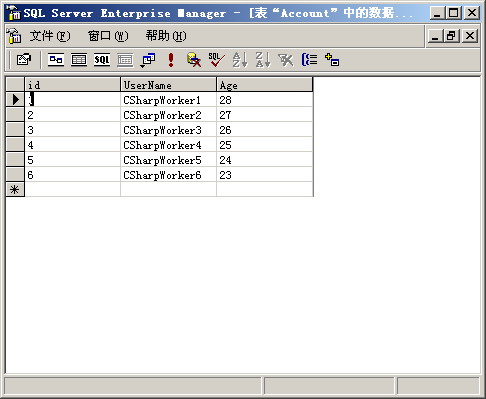The image size is (486, 399).
Task: Click empty UserName cell in new row
Action: click(168, 190)
